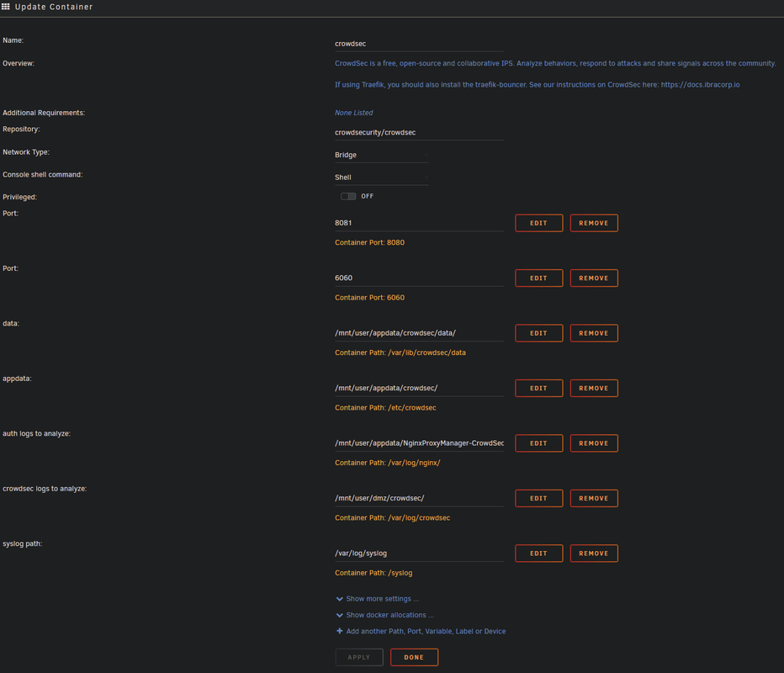Edit the data path entry

[x=539, y=333]
